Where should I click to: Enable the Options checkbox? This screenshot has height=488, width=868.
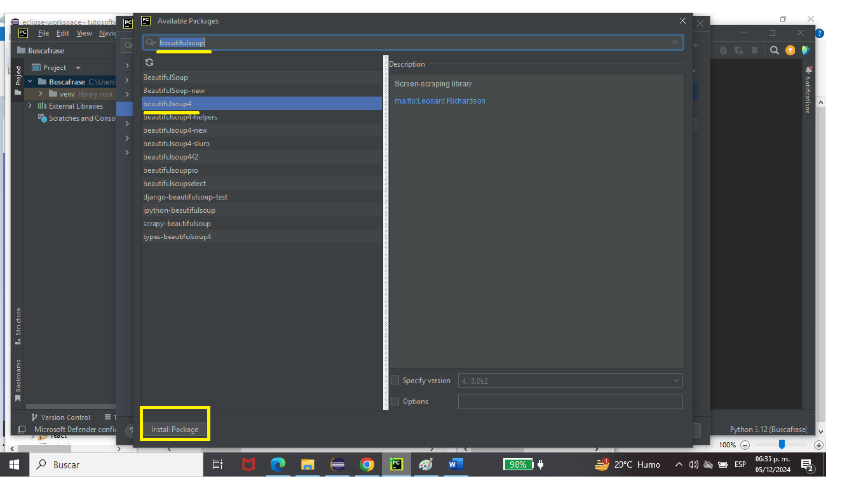tap(395, 402)
